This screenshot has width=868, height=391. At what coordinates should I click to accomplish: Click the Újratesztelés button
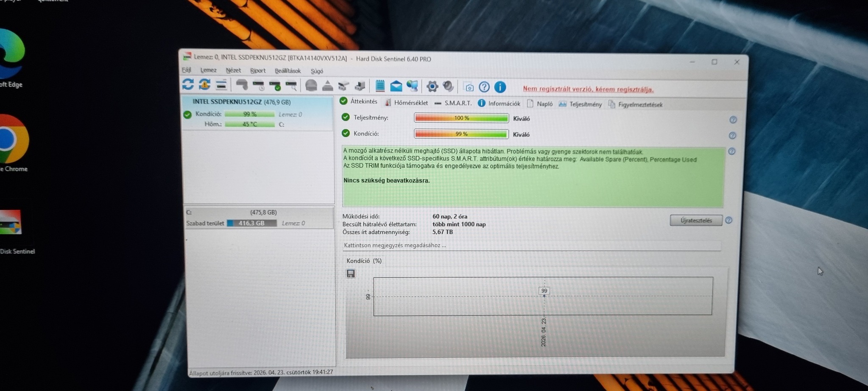[696, 221]
